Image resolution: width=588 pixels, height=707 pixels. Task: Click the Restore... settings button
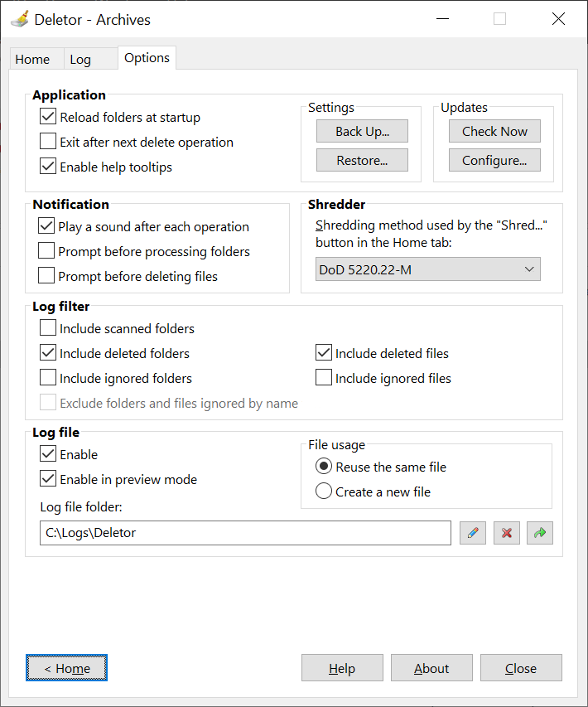coord(362,160)
